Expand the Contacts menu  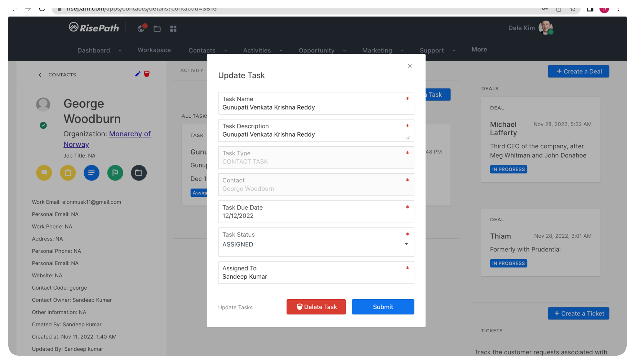pyautogui.click(x=208, y=50)
